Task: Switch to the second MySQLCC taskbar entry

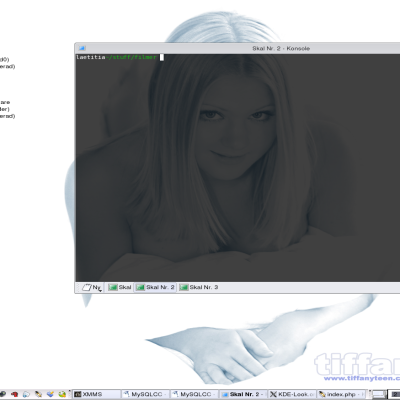Action: pos(194,394)
